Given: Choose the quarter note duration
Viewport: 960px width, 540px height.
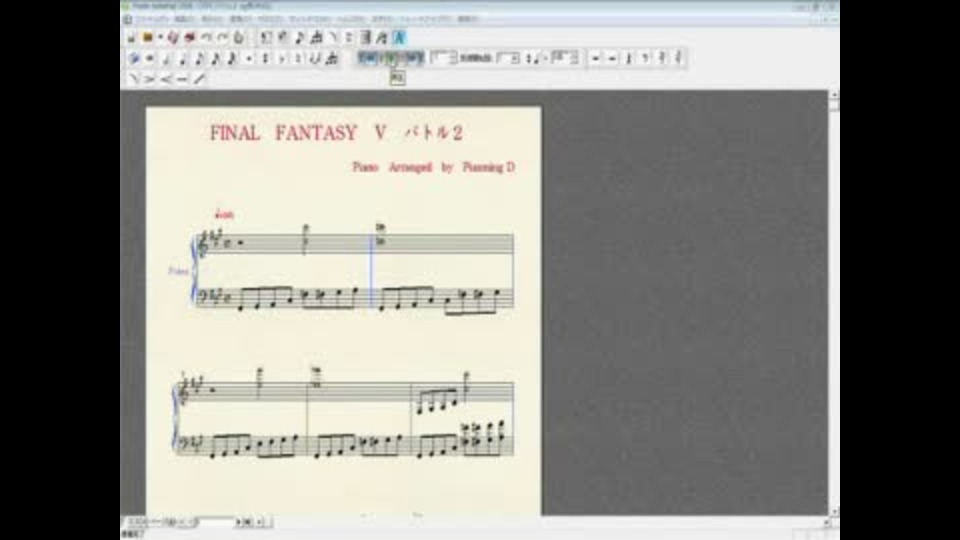Looking at the screenshot, I should point(182,59).
